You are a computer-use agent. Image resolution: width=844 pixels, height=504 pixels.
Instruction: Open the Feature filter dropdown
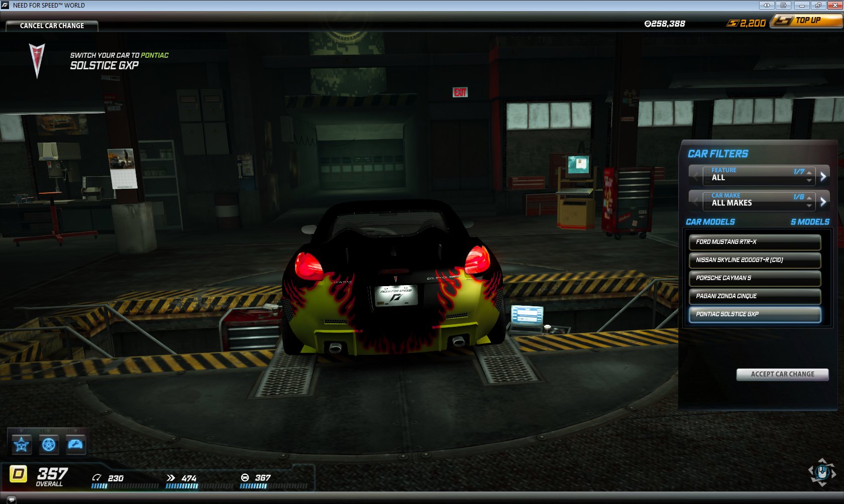759,176
